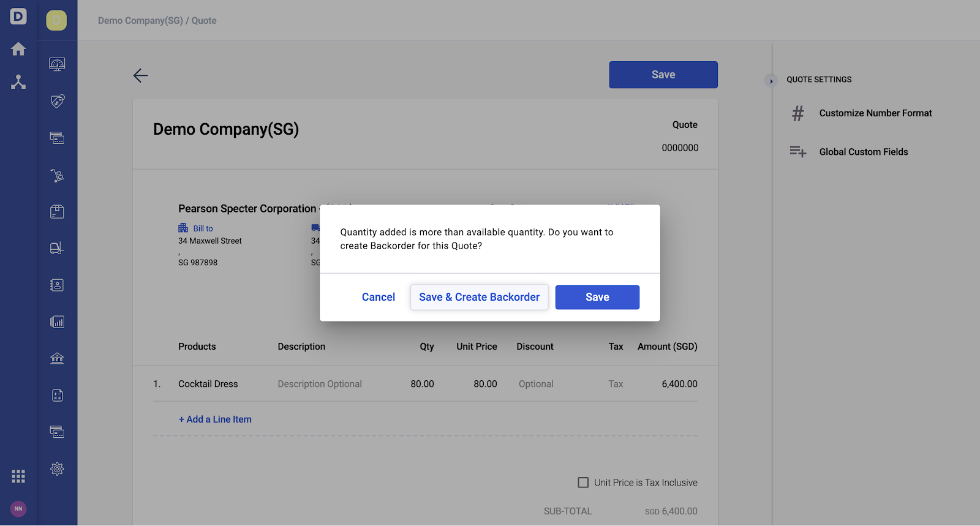Enable Unit Price is Tax Inclusive checkbox
980x526 pixels.
pyautogui.click(x=583, y=483)
